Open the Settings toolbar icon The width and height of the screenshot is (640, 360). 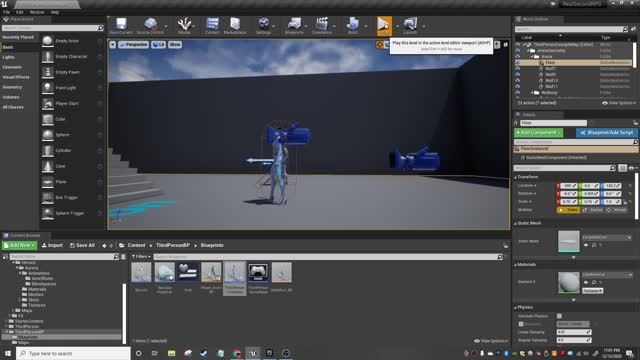[264, 26]
